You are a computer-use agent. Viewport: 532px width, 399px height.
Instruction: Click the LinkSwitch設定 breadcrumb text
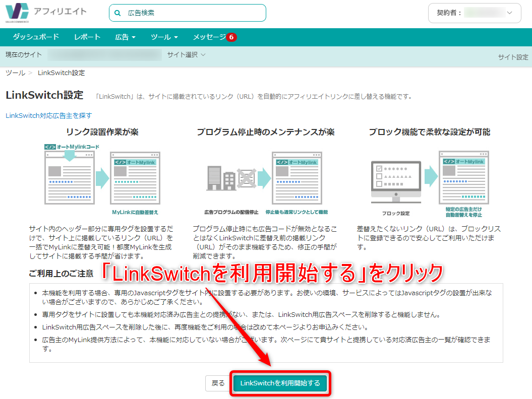pos(62,73)
